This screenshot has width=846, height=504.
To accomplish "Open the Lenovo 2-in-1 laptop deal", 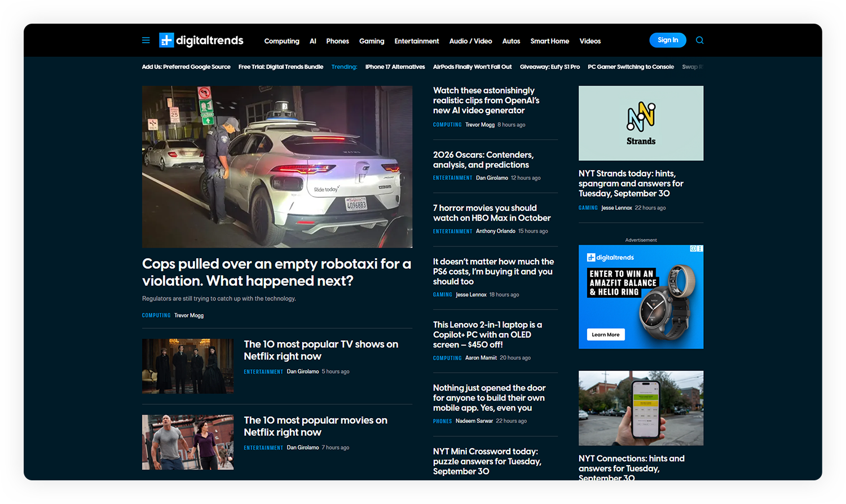I will pos(487,334).
